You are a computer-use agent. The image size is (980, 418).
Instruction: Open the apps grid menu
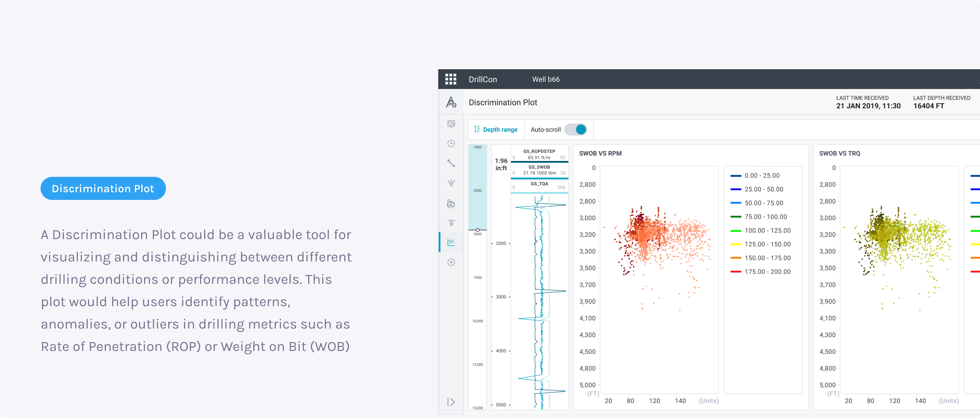(450, 79)
